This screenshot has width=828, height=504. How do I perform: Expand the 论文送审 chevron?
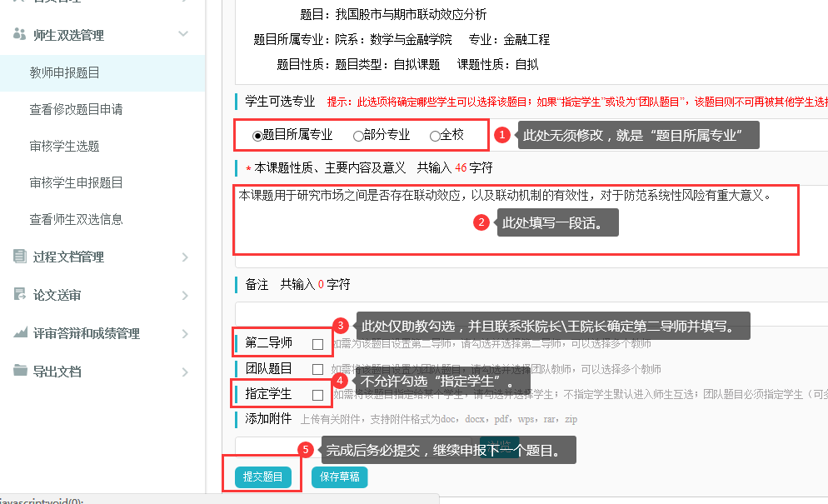pos(184,295)
